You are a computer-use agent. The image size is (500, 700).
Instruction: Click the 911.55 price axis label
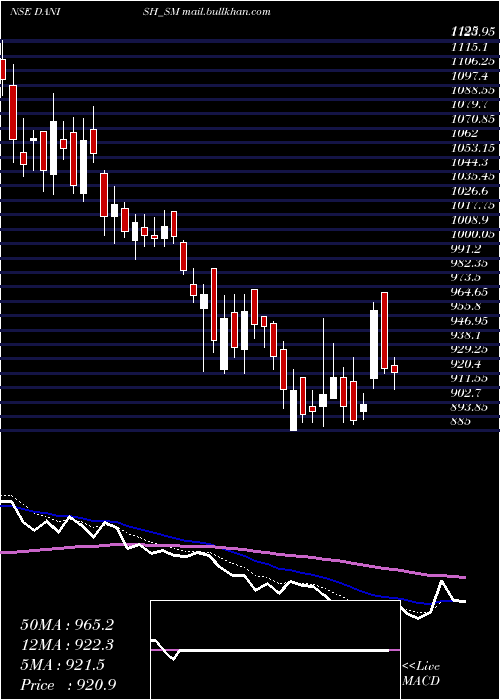470,379
